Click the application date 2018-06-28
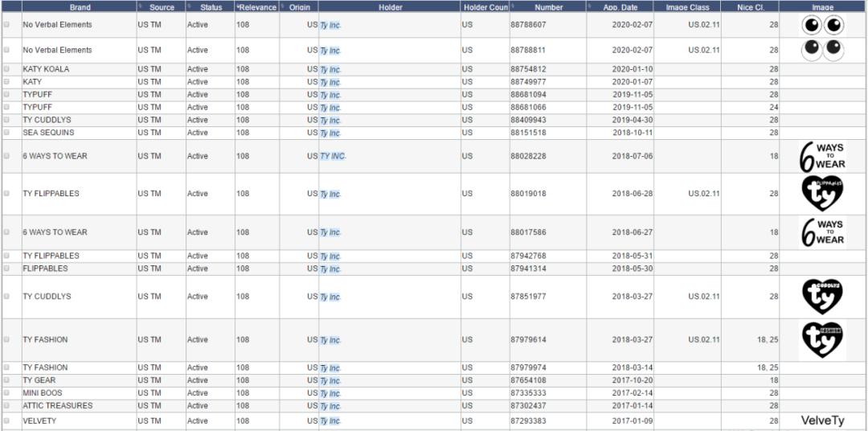 pyautogui.click(x=633, y=194)
